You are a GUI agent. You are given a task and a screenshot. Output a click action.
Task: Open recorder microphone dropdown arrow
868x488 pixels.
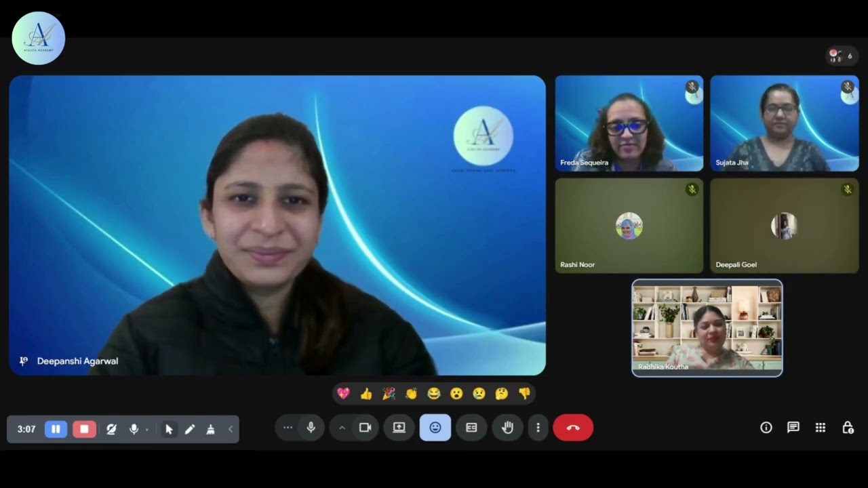click(146, 430)
